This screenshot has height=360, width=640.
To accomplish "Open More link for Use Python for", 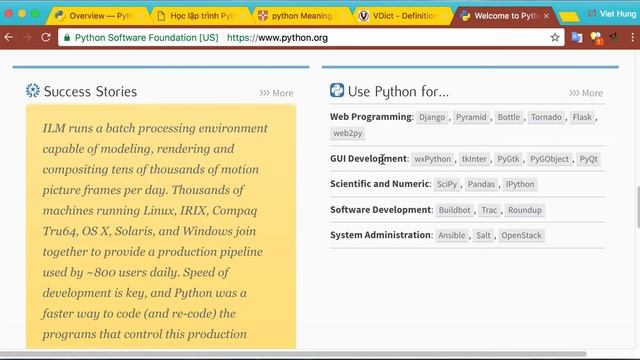I will [x=586, y=93].
